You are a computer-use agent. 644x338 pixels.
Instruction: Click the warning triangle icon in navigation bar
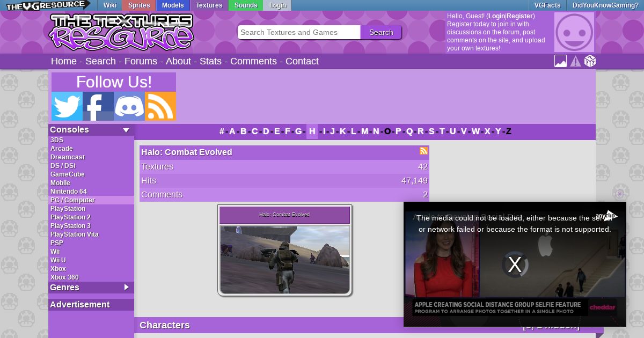(x=575, y=61)
